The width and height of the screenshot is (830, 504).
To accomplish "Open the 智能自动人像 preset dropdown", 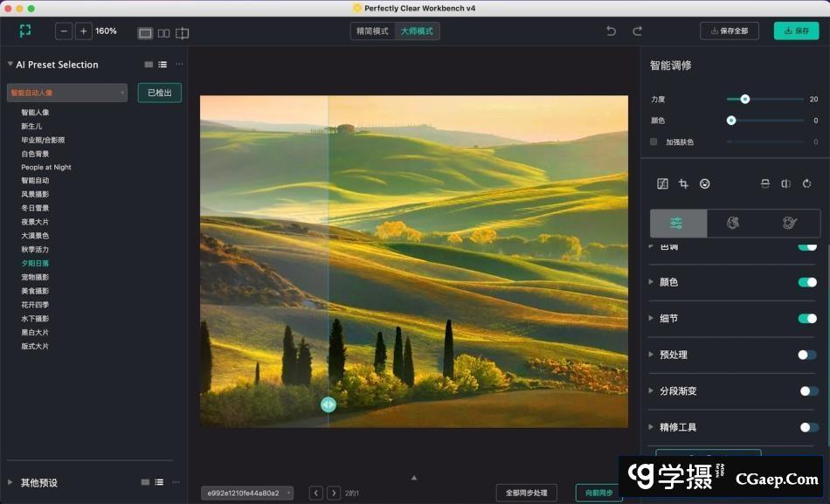I will click(67, 93).
